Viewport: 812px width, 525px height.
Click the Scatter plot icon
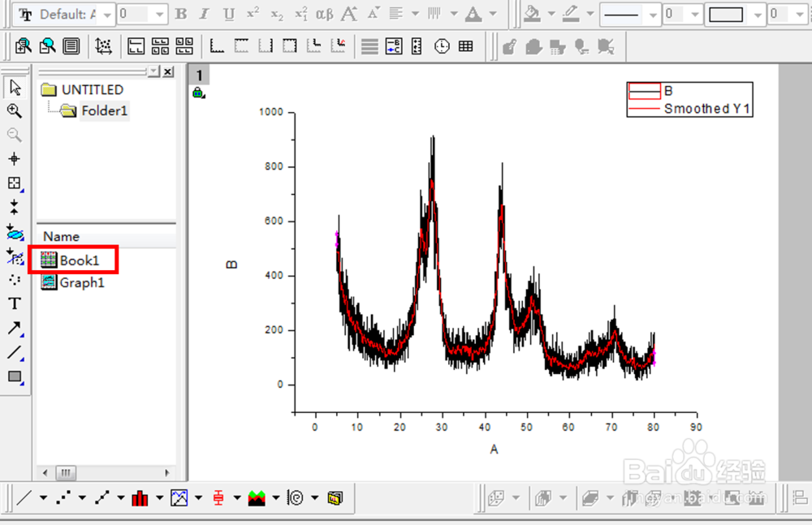coord(63,498)
